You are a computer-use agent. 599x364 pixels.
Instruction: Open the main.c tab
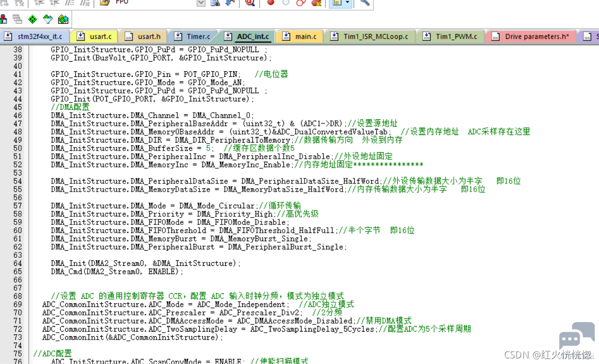(x=301, y=36)
